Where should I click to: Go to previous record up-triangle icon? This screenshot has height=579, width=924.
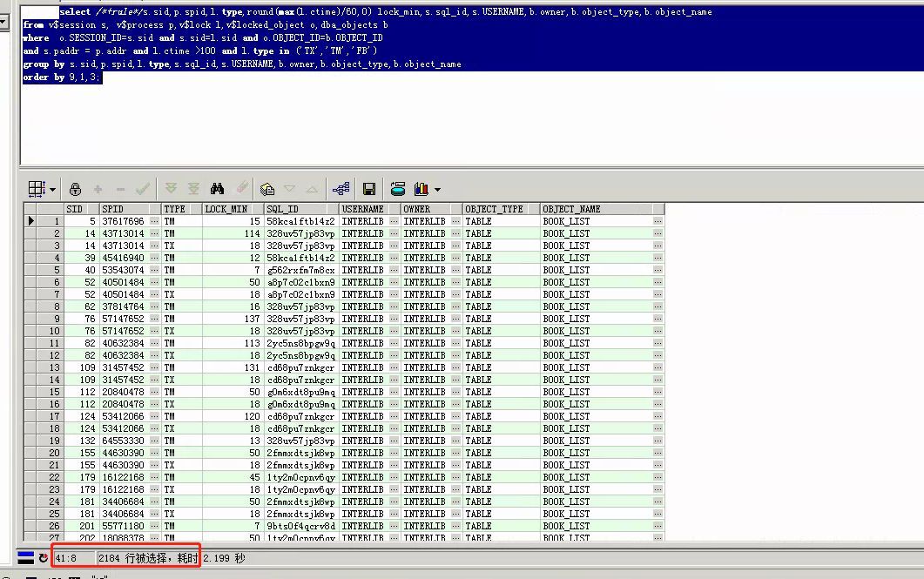point(312,189)
